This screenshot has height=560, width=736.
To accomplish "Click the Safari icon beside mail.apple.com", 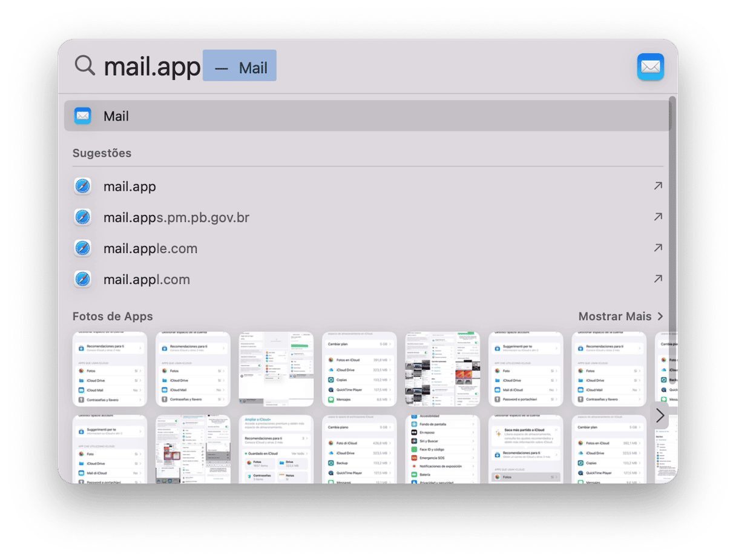I will [x=82, y=248].
